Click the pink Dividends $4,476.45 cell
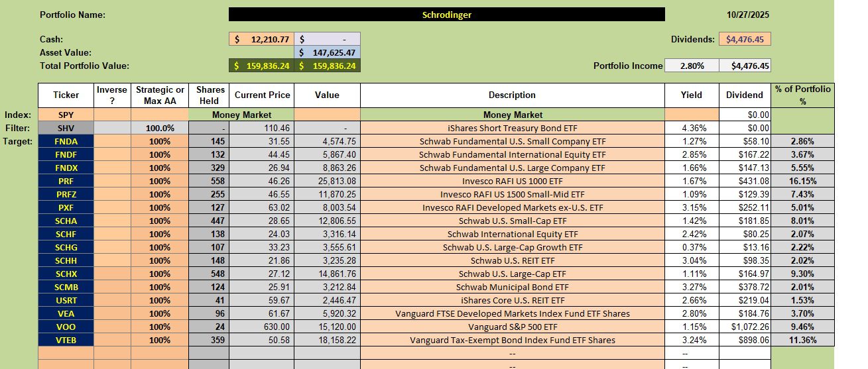Screen dimensions: 868x369 coord(745,39)
